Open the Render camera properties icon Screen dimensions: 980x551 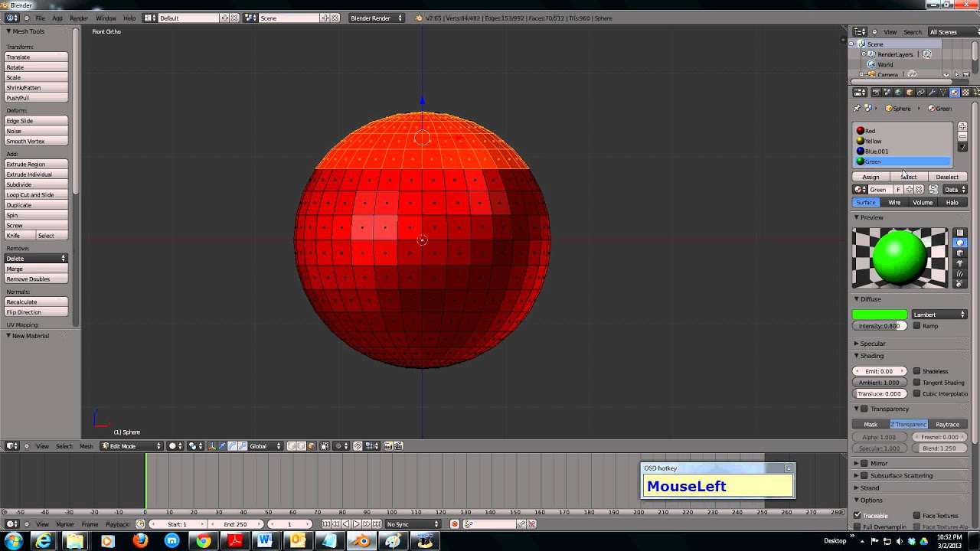(876, 93)
